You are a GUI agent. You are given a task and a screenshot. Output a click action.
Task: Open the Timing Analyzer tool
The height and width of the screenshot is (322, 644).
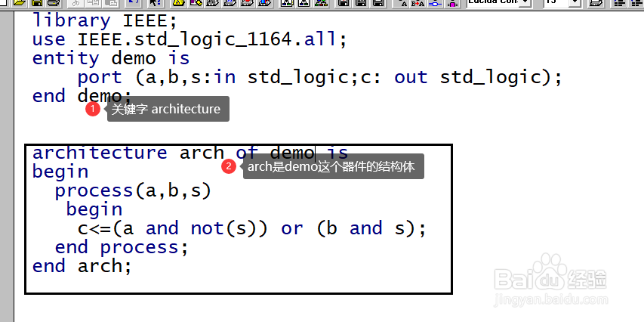pos(247,3)
